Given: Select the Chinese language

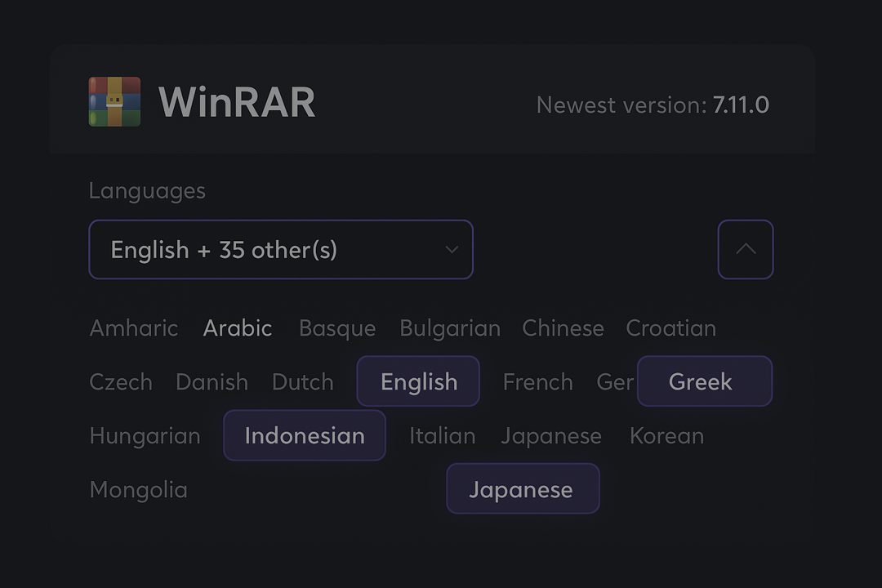Looking at the screenshot, I should 563,328.
